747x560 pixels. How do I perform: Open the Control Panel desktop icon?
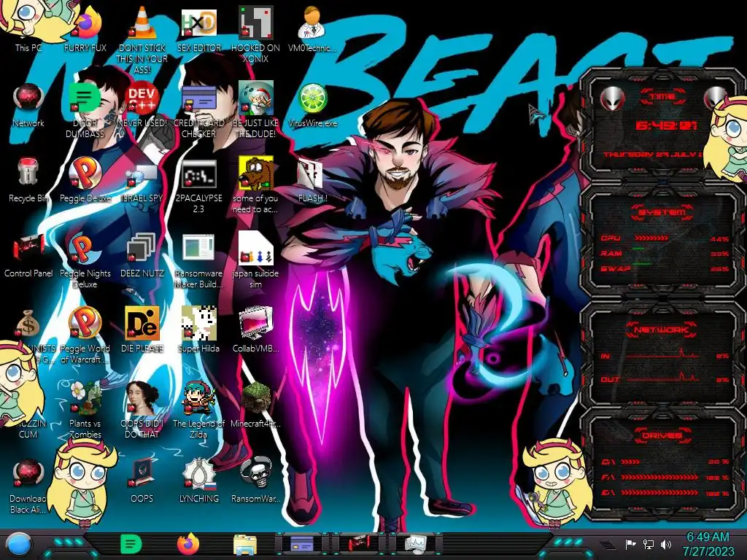(x=28, y=249)
